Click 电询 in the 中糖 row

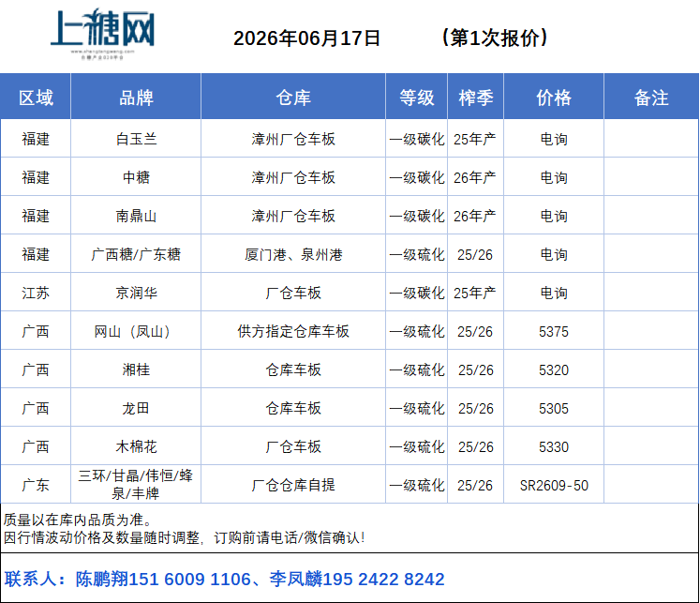pos(554,177)
